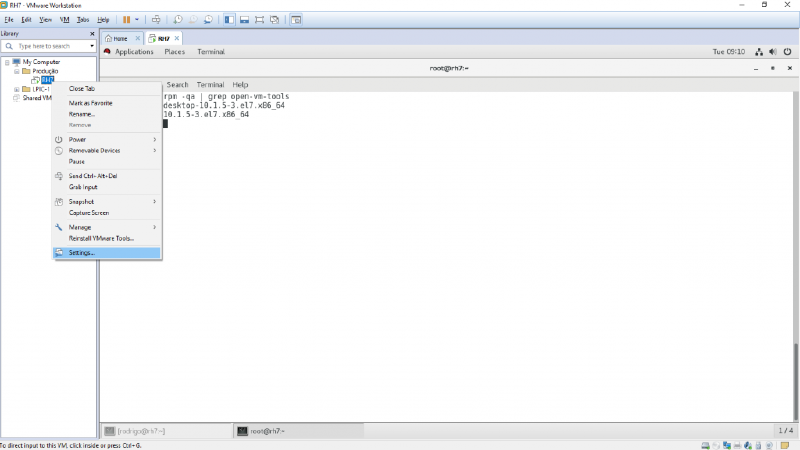The image size is (800, 450).
Task: Click the Unity mode toolbar icon
Action: click(275, 19)
